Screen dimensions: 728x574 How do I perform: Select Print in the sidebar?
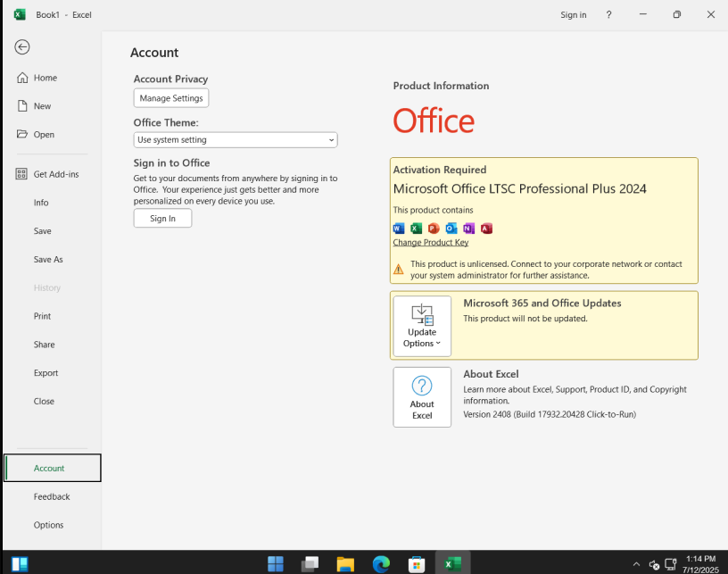point(52,316)
